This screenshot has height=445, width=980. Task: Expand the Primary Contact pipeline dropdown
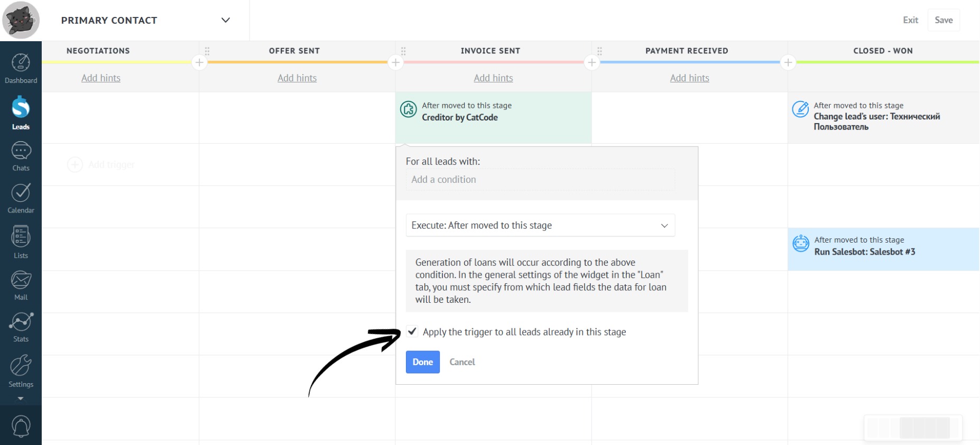coord(226,20)
